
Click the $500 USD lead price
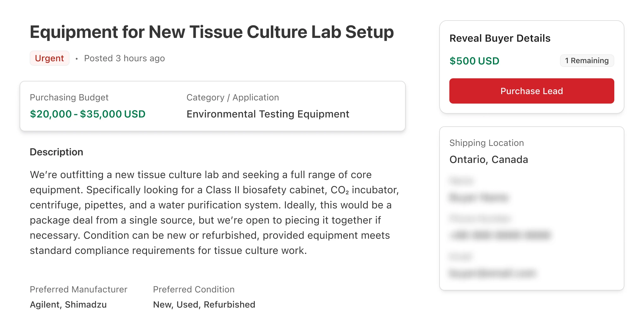pyautogui.click(x=474, y=61)
